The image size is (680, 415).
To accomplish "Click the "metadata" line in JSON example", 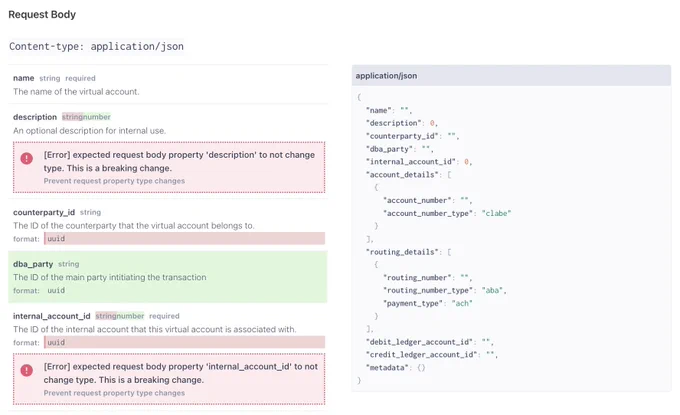I will click(396, 368).
